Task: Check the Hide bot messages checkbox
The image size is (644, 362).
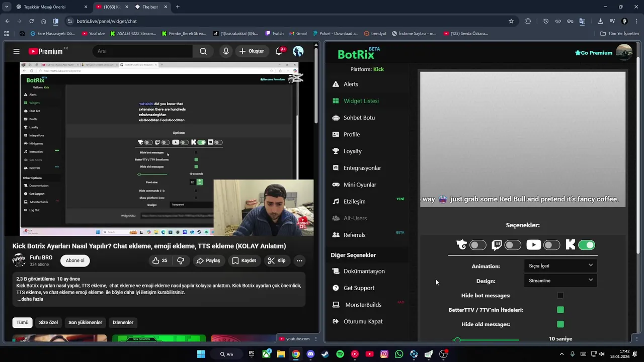Action: click(x=560, y=296)
